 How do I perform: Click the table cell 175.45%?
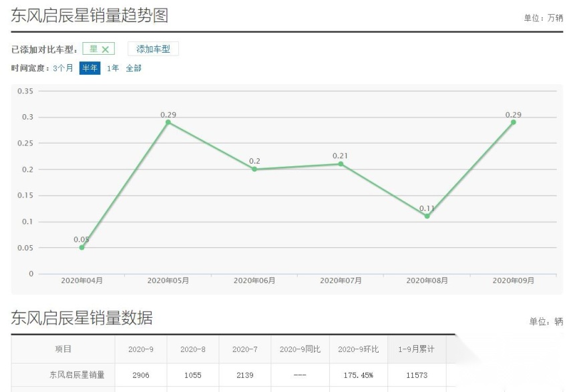[x=359, y=375]
